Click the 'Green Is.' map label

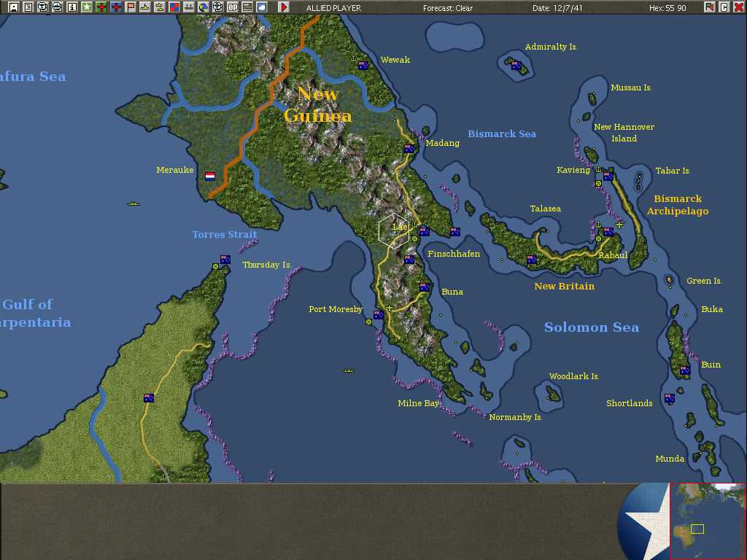point(704,281)
